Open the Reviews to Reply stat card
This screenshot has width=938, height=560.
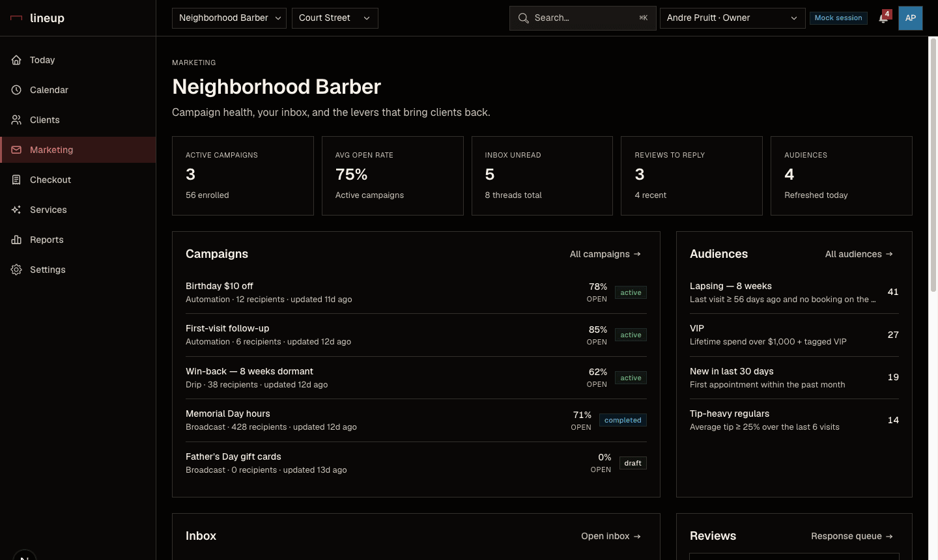692,176
